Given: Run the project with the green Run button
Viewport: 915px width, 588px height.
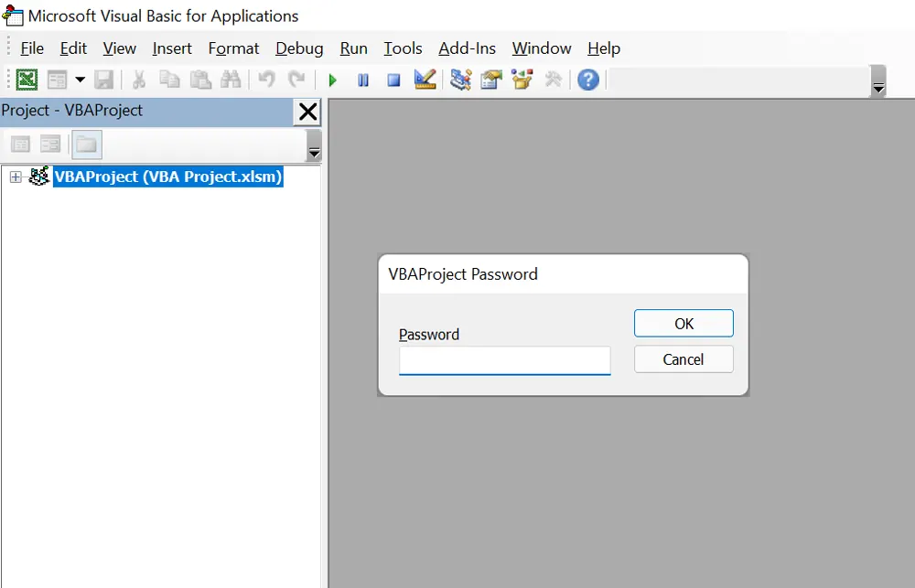Looking at the screenshot, I should tap(332, 80).
